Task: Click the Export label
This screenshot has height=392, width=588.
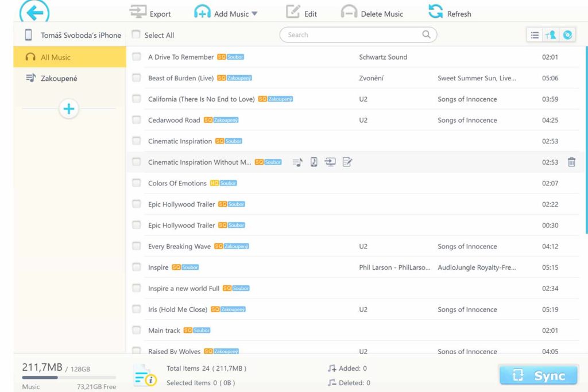Action: pos(160,14)
